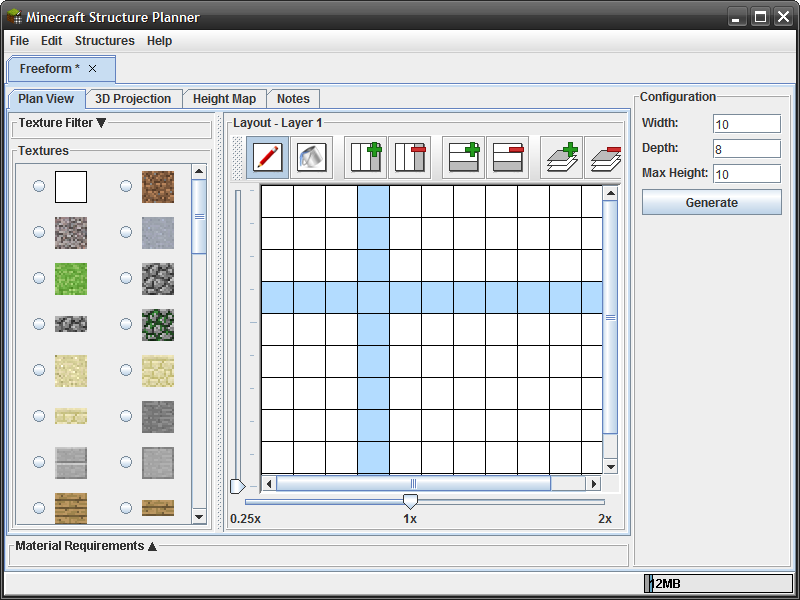The image size is (800, 600).
Task: Click the grid vertical scroll down arrow
Action: pyautogui.click(x=610, y=466)
